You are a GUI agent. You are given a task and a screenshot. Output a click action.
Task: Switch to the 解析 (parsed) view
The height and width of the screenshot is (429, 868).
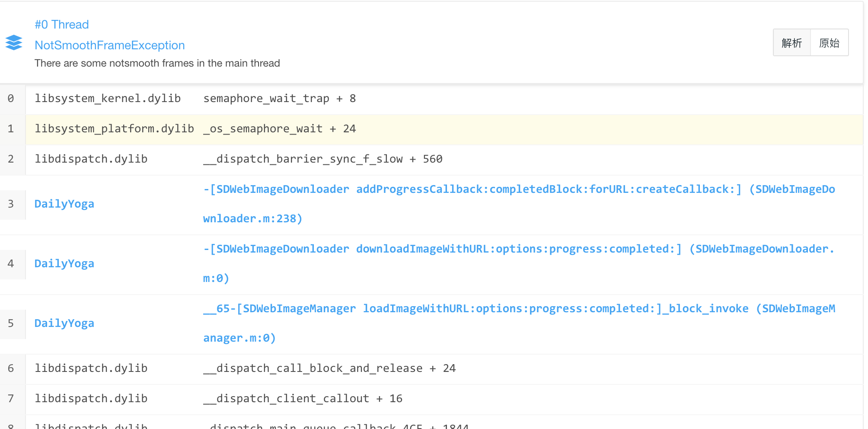coord(792,43)
